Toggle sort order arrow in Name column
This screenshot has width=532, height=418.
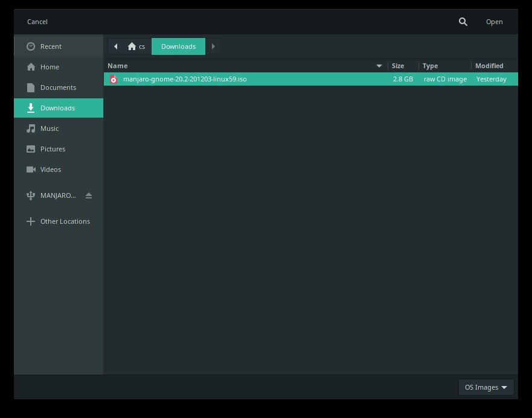379,66
